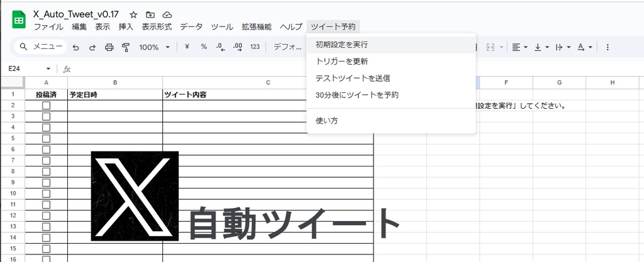Open the name box dropdown arrow
Viewport: 644px width, 262px height.
(48, 69)
